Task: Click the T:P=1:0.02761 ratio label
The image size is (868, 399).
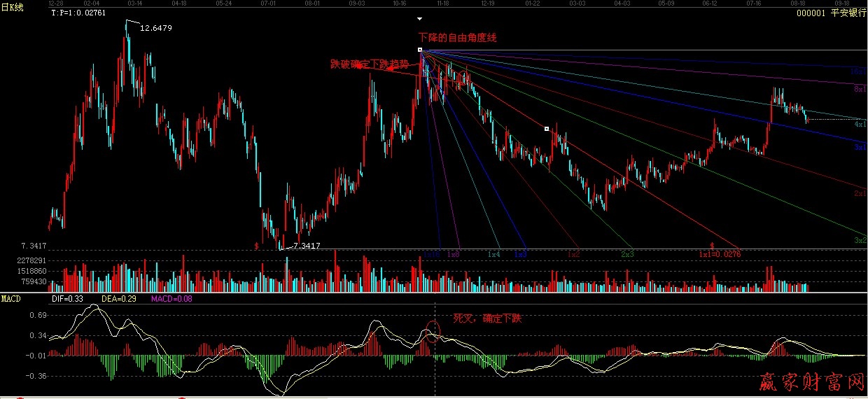Action: click(78, 13)
